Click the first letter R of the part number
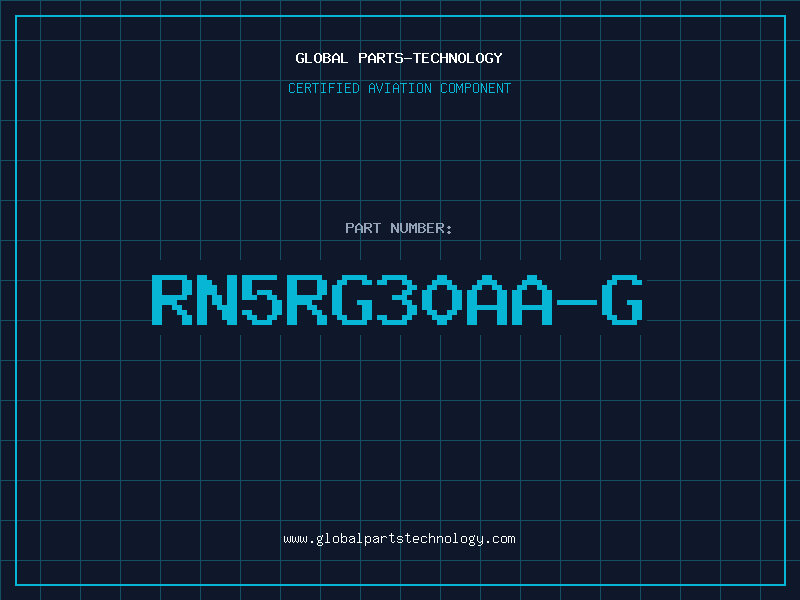The height and width of the screenshot is (600, 800). [x=172, y=299]
